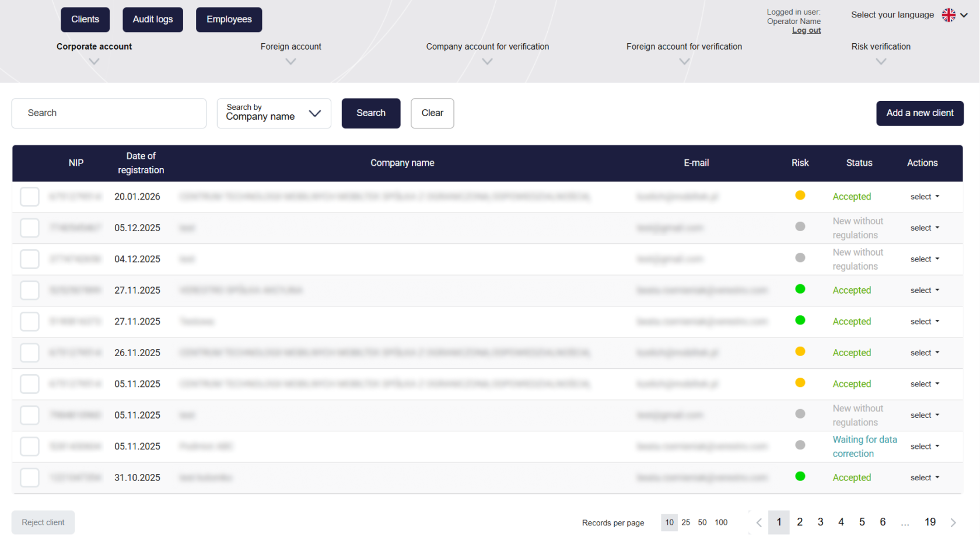Click green risk dot for 31.10.2025 row
Image resolution: width=980 pixels, height=537 pixels.
[800, 476]
